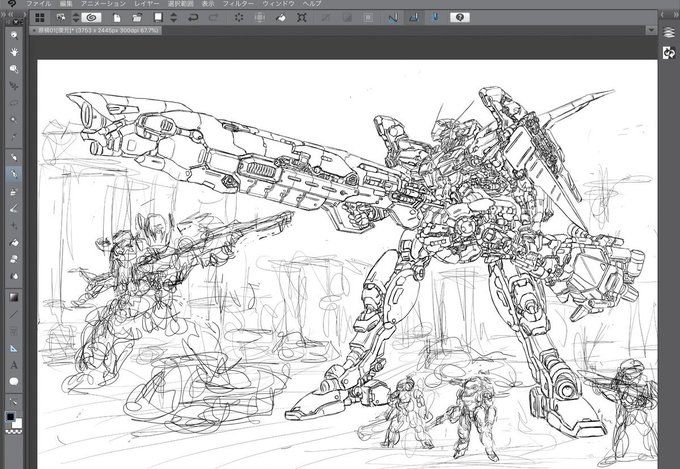Viewport: 680px width, 469px height.
Task: Open the ウィンドウ menu
Action: pos(278,3)
